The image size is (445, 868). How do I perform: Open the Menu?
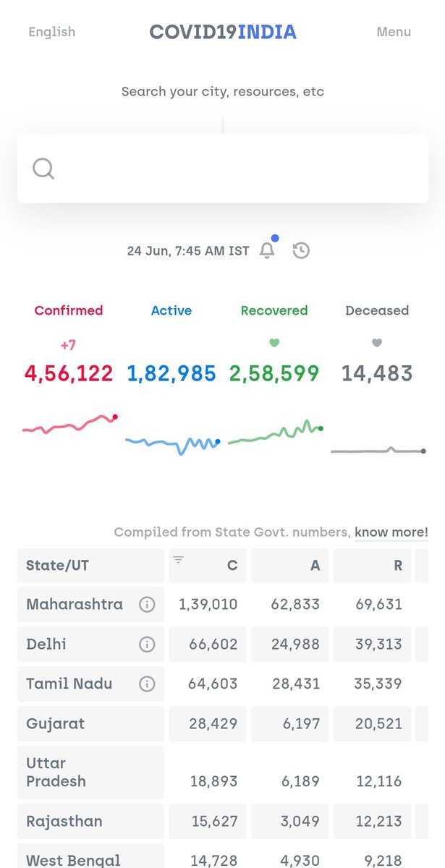coord(394,32)
